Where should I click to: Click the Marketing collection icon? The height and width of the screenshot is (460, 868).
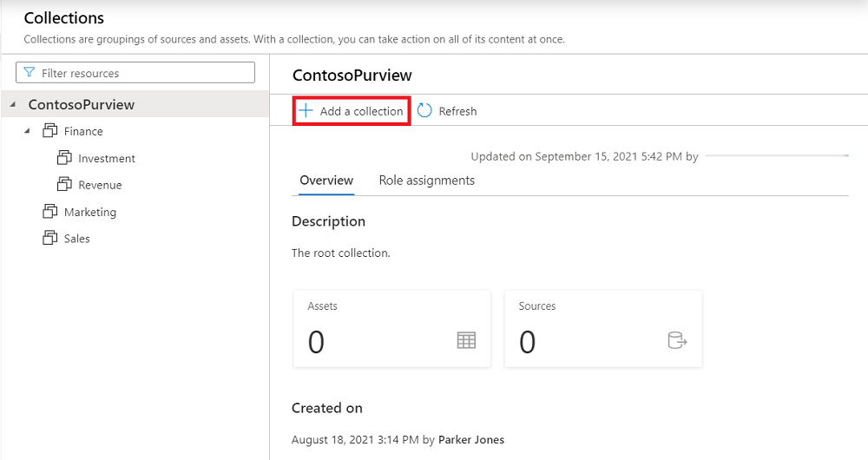point(49,212)
